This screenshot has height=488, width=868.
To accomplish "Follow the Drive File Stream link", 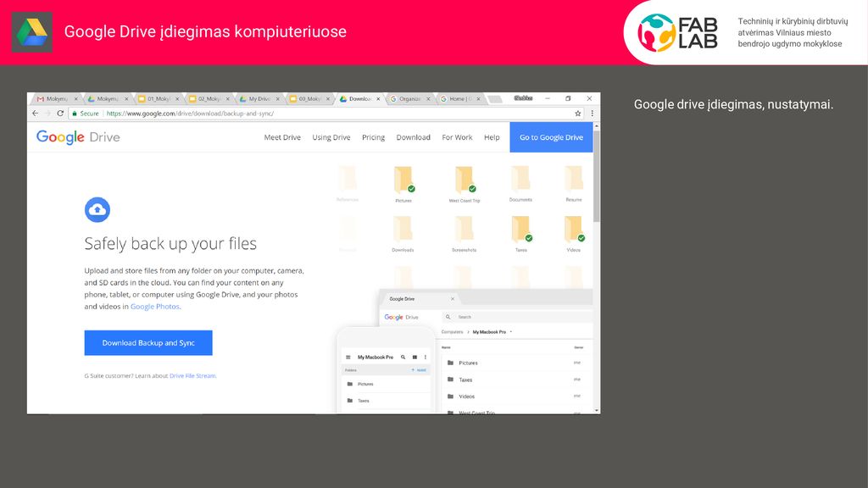I will point(192,375).
